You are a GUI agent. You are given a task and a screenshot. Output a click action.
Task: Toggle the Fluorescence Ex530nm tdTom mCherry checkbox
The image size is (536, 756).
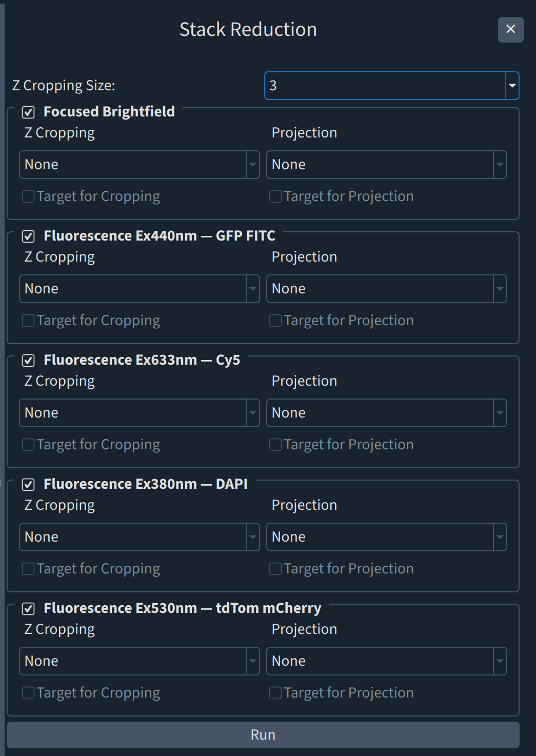[28, 609]
